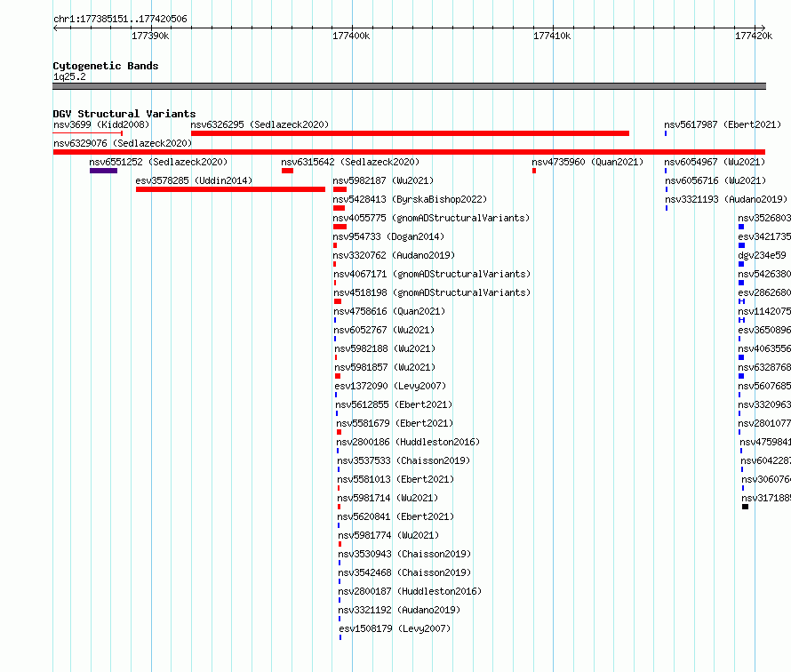The image size is (791, 672).
Task: Open nsv4758616 (Quan2021) label
Action: [389, 311]
